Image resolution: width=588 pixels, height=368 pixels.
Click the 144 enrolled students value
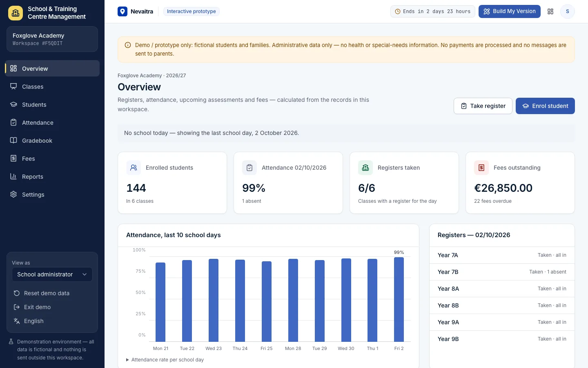(x=136, y=188)
